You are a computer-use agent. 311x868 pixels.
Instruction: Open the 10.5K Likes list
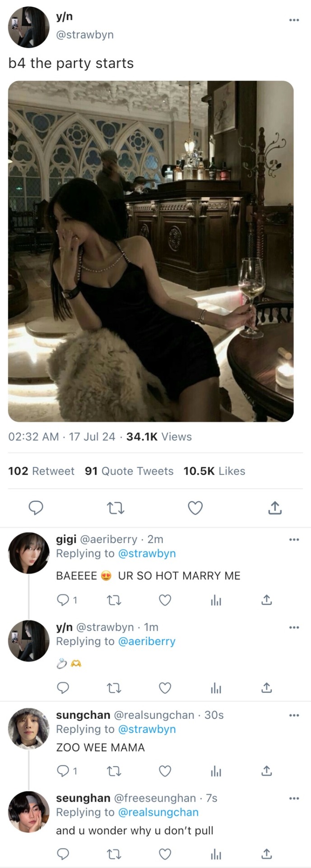click(214, 471)
